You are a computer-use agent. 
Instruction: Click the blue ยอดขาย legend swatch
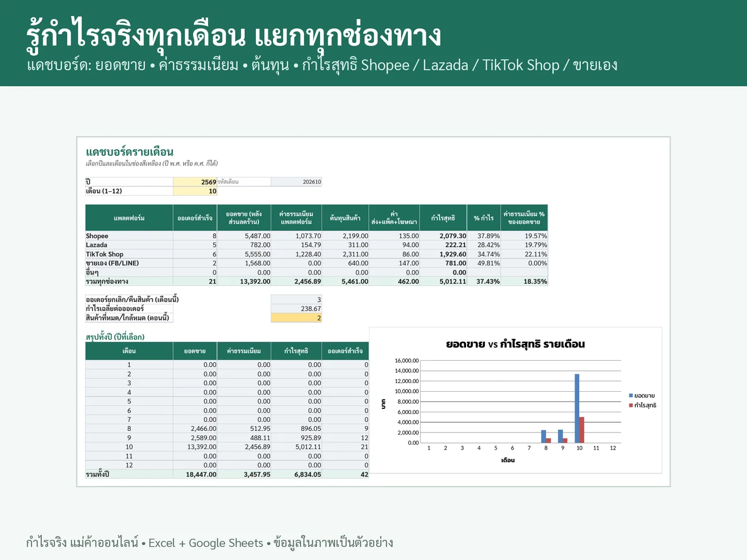pos(631,396)
